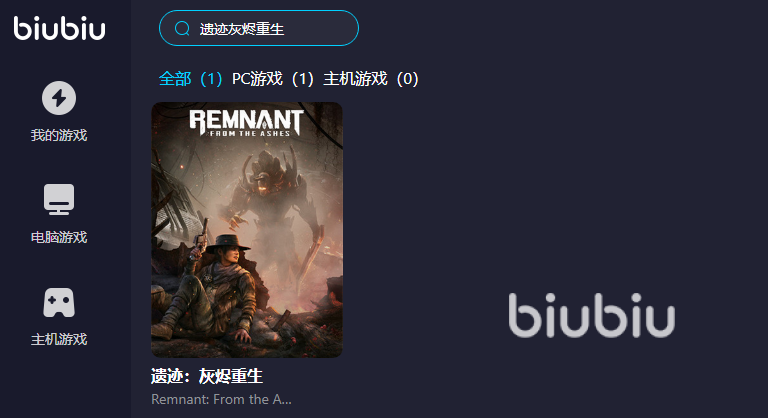768x418 pixels.
Task: Click the biubiu logo in the top-left corner
Action: [59, 28]
